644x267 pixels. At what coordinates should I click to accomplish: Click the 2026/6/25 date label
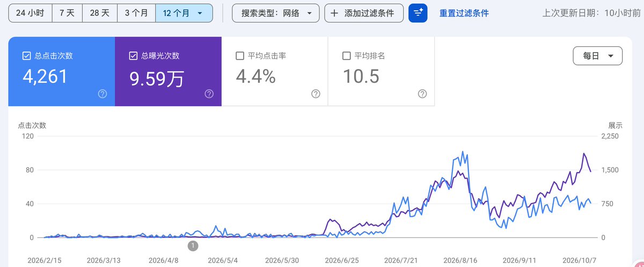(343, 260)
